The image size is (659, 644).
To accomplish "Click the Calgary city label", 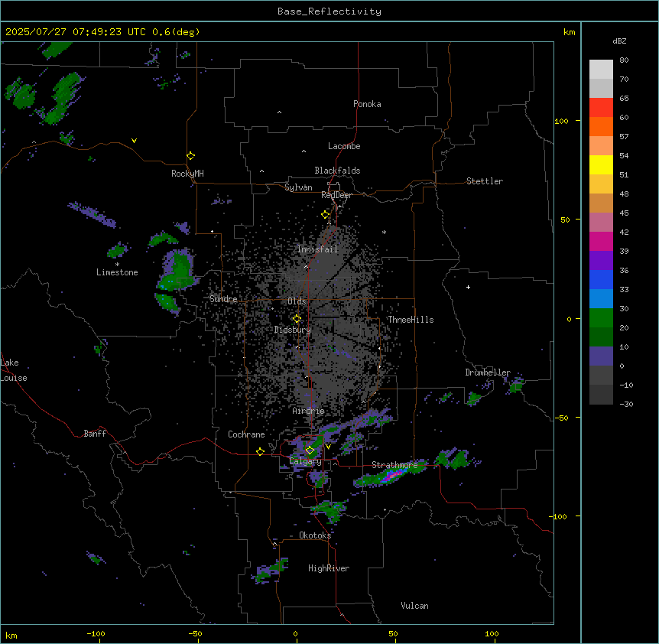I will point(306,461).
